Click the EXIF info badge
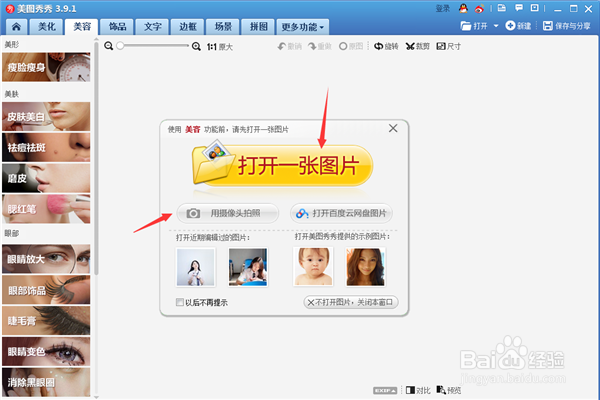Screen dimensions: 600x400 pyautogui.click(x=385, y=390)
